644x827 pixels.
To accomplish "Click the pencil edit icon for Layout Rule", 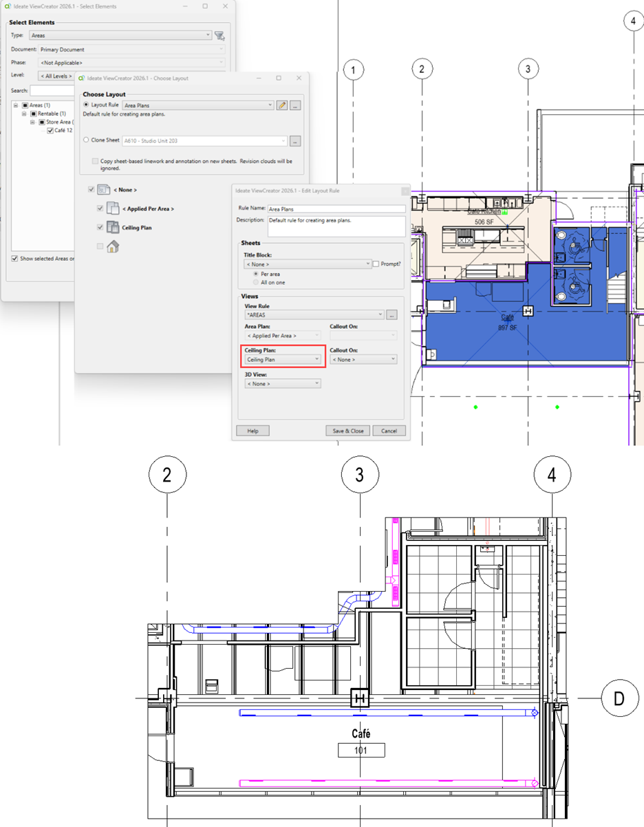I will (282, 105).
